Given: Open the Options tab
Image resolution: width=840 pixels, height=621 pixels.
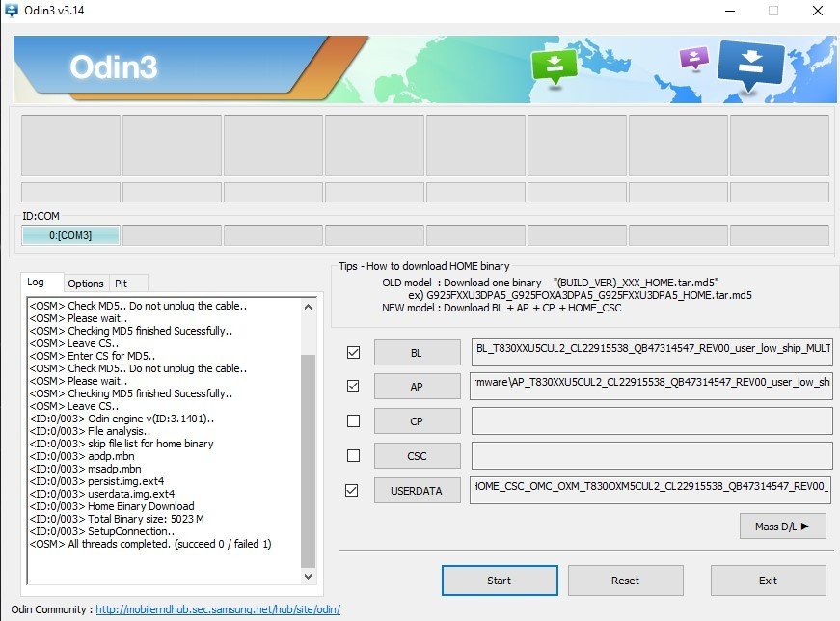Looking at the screenshot, I should click(x=86, y=283).
